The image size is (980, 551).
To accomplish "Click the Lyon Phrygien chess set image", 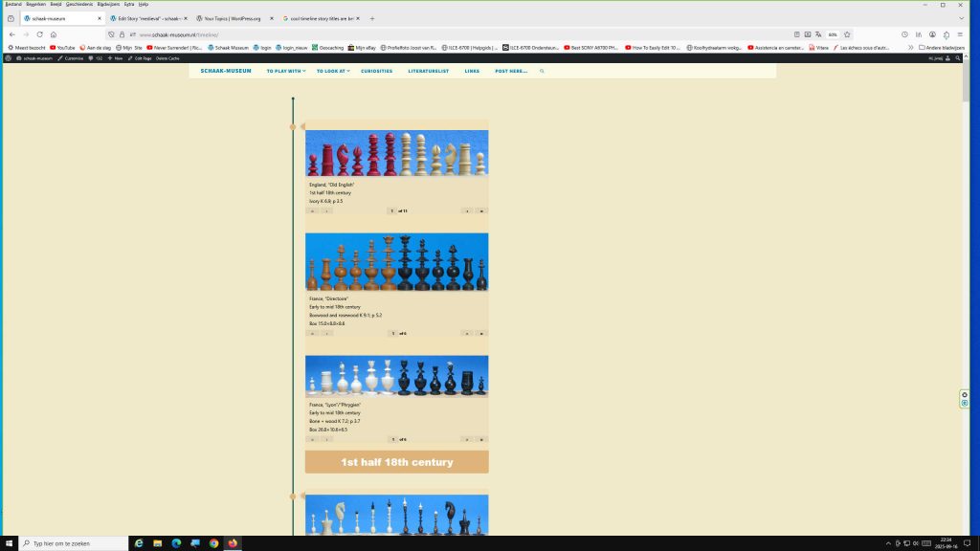I will point(396,377).
